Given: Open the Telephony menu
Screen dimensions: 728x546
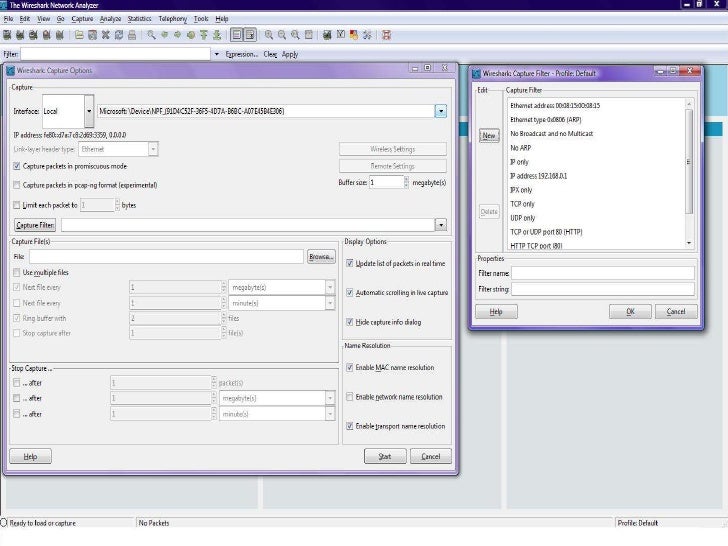Looking at the screenshot, I should [172, 19].
